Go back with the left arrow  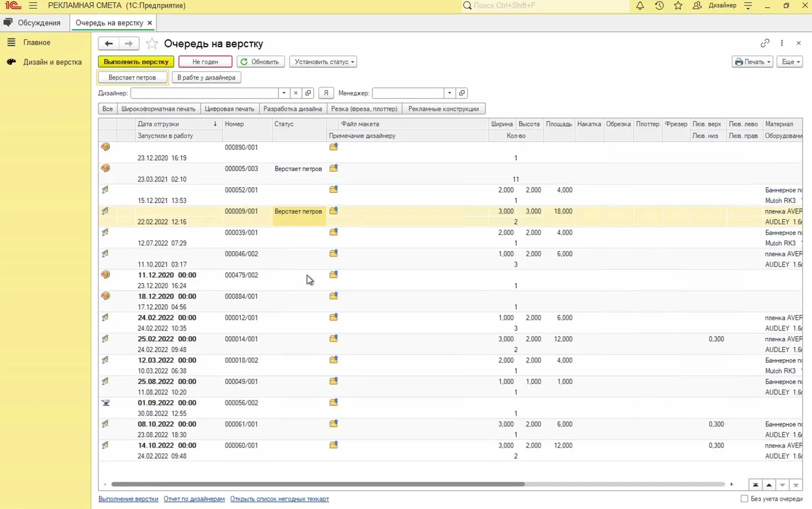(109, 44)
